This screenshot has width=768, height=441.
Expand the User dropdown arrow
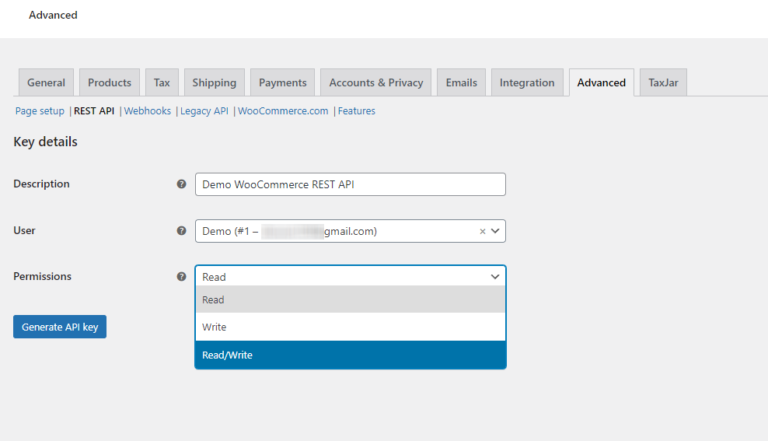495,231
